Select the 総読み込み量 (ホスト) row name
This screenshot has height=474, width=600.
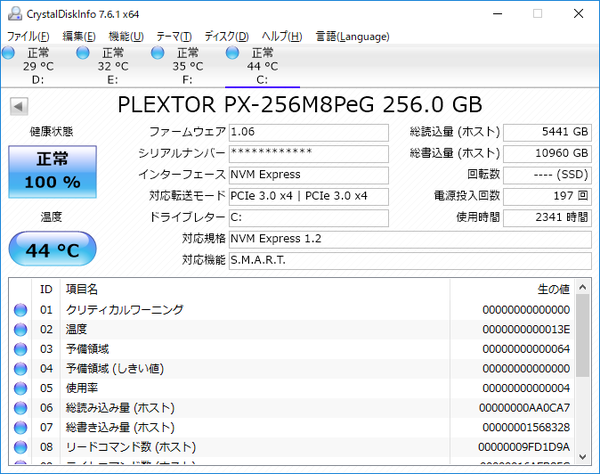120,408
